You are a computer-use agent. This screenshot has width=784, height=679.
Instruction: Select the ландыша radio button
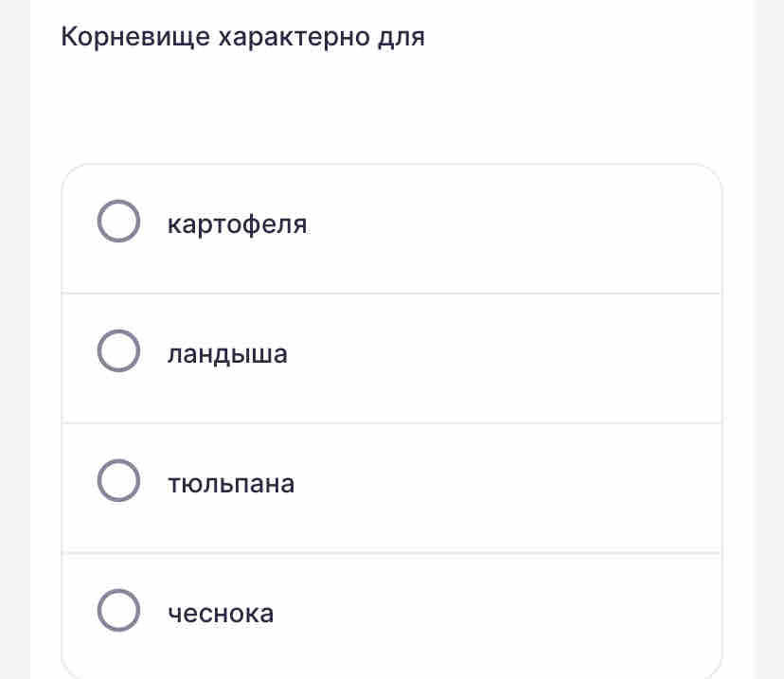pos(118,351)
